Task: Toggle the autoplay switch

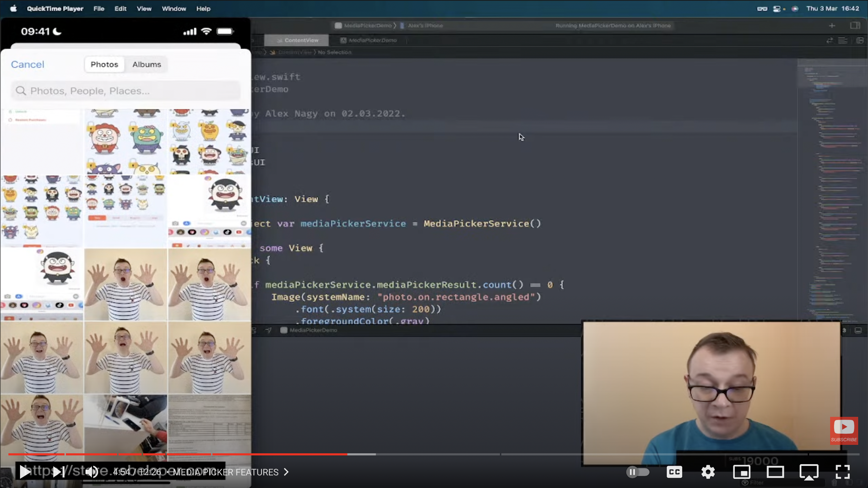Action: tap(638, 472)
